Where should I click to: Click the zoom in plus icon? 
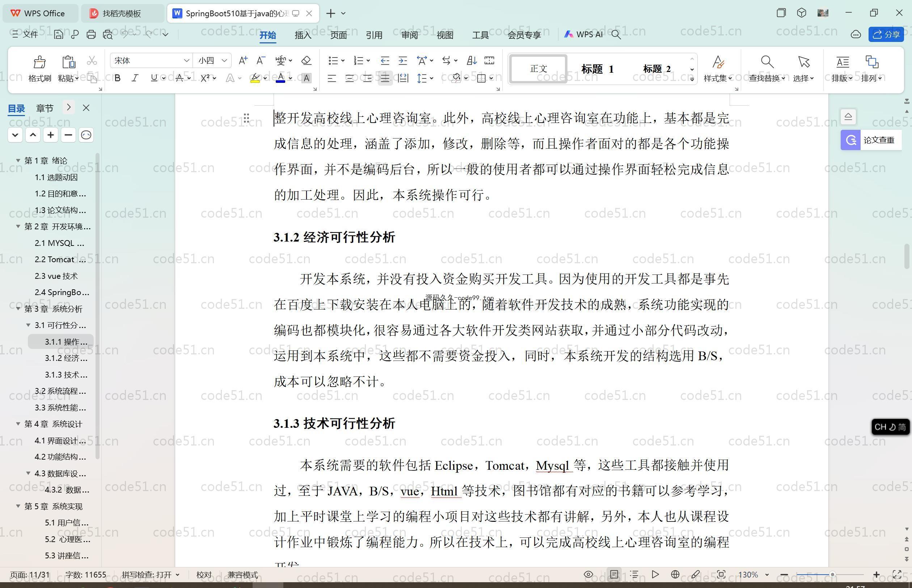pos(877,574)
